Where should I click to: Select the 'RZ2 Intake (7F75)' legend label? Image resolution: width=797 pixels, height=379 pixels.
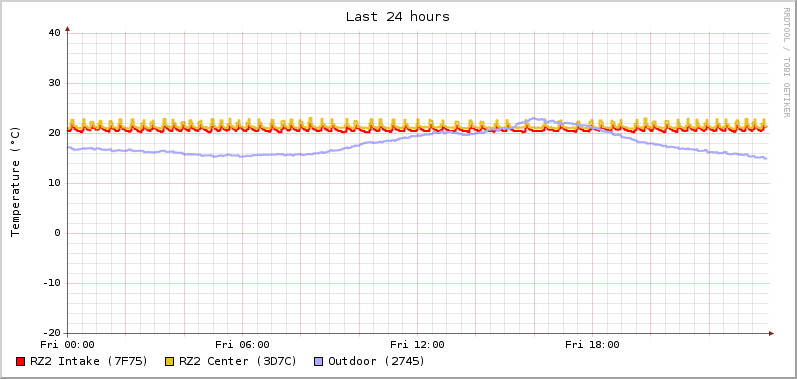tap(89, 361)
